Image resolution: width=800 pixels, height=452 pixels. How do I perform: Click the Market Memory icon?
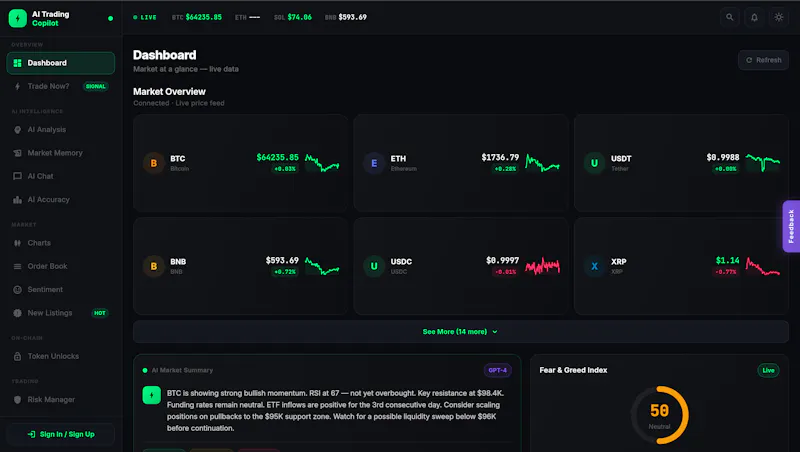click(17, 153)
